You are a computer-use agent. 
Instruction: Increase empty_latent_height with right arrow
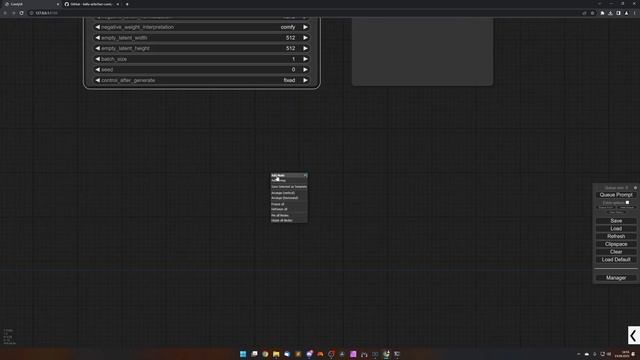(305, 48)
